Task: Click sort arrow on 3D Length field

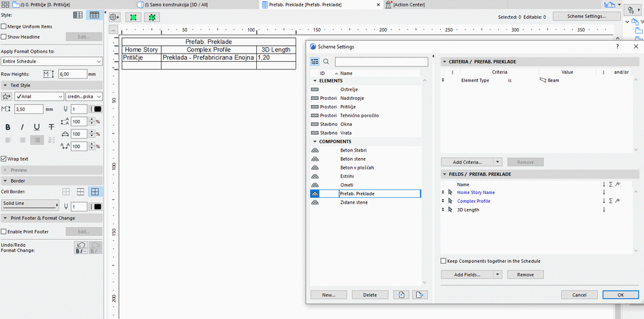Action: [x=604, y=209]
